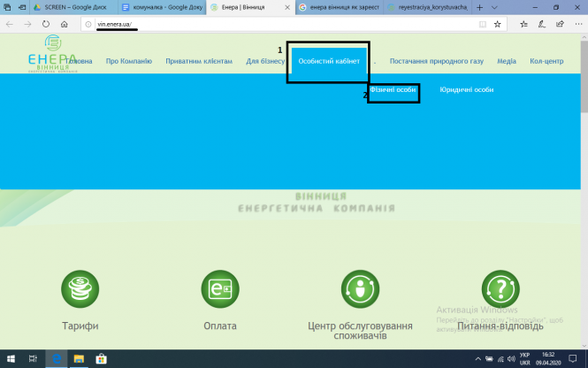This screenshot has width=588, height=368.
Task: Open the Windows notification center
Action: [572, 359]
